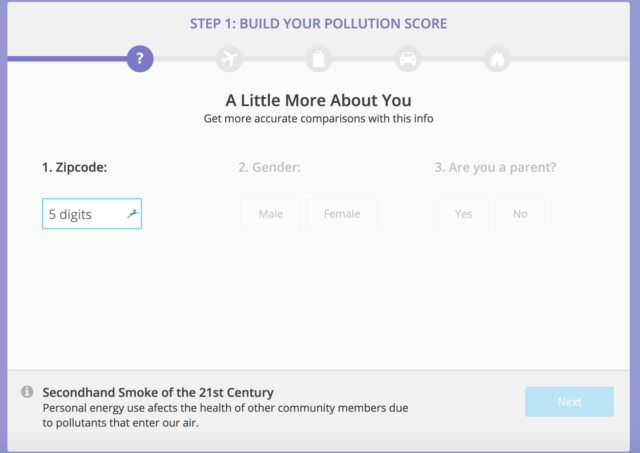This screenshot has width=640, height=453.
Task: Focus the 5 digits zipcode field
Action: (84, 214)
